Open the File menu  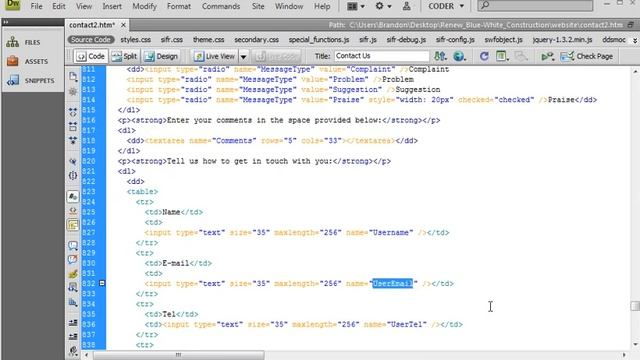[36, 6]
